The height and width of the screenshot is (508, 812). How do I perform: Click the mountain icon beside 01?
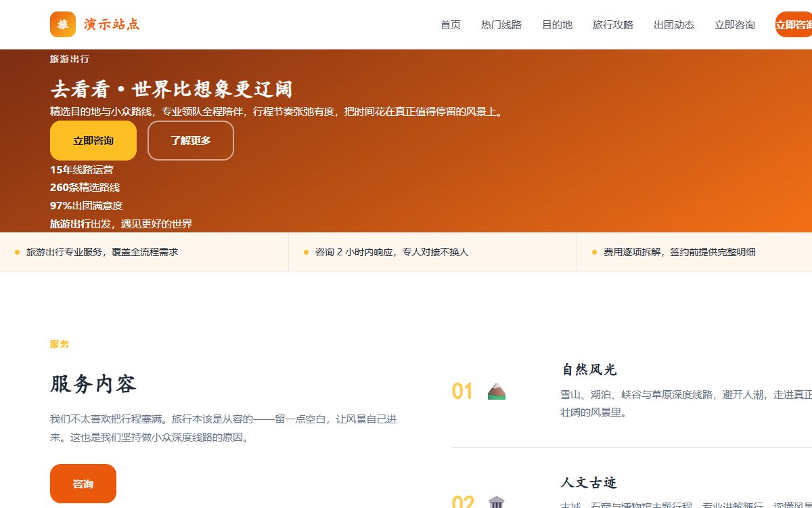point(497,391)
